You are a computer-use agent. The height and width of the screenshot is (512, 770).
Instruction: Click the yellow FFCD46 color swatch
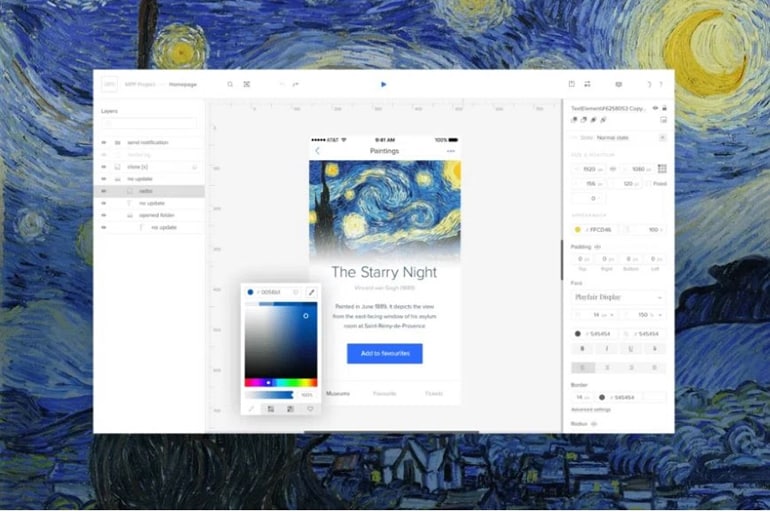578,230
